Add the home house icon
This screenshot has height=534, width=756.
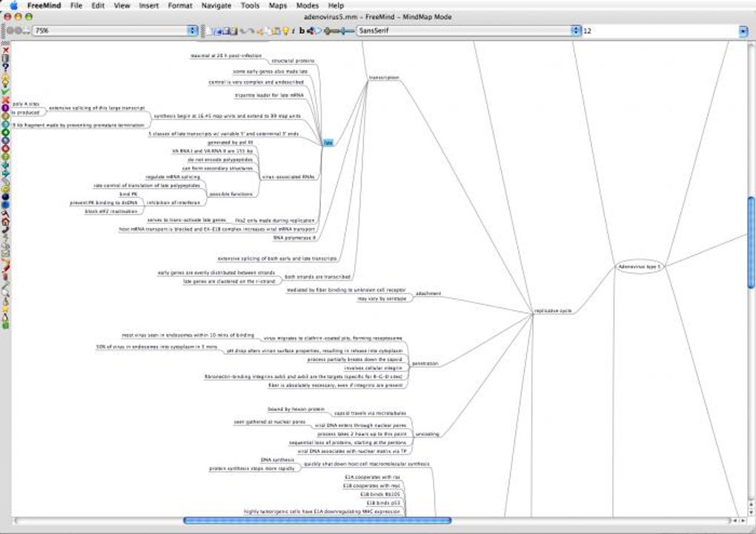tap(5, 222)
